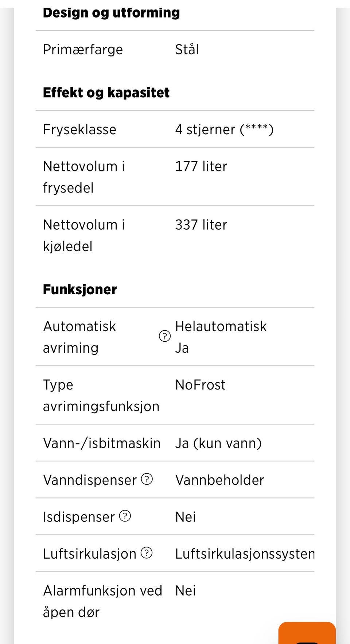Select the Design og utforming heading
This screenshot has height=644, width=350.
pyautogui.click(x=111, y=13)
